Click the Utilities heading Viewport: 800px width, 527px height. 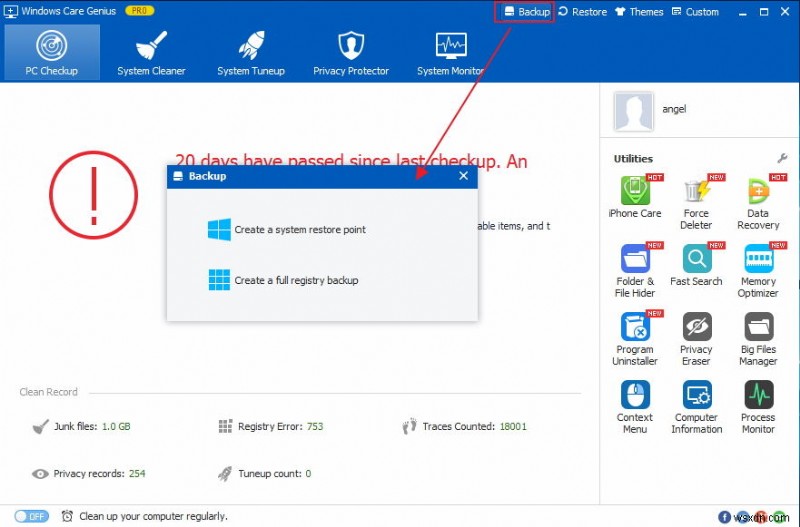pyautogui.click(x=633, y=159)
